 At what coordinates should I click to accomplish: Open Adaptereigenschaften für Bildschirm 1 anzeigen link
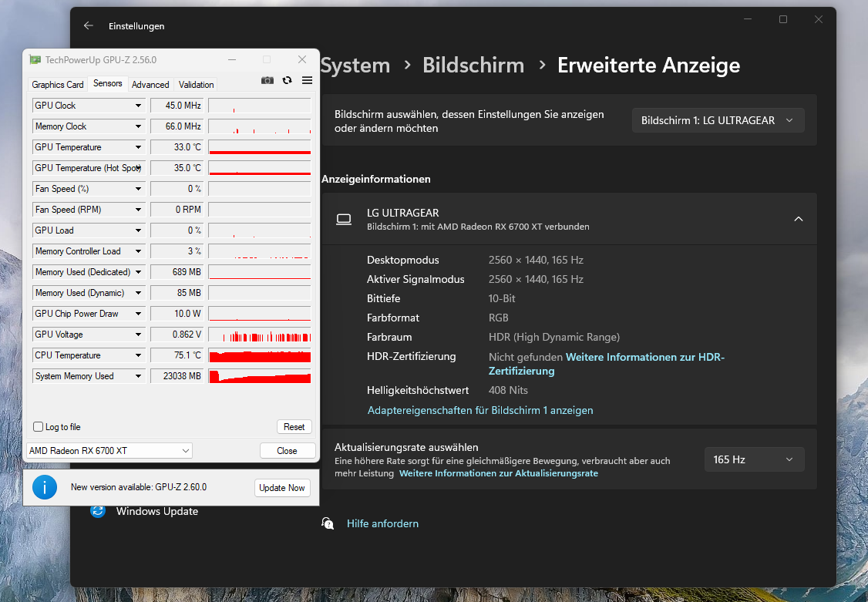tap(480, 410)
